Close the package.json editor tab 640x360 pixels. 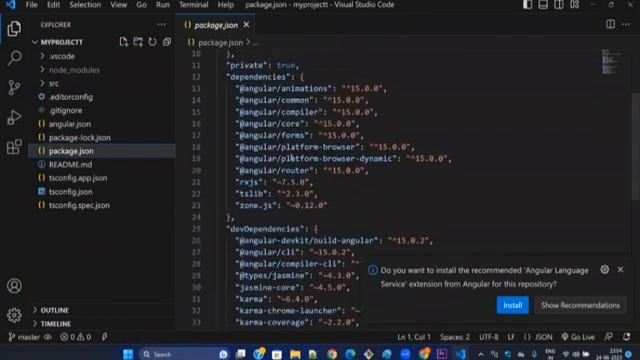click(x=246, y=25)
